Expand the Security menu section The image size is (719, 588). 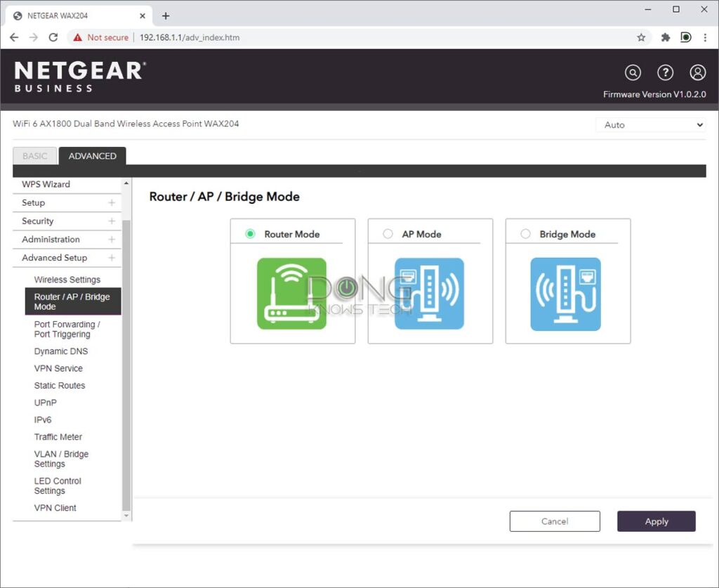[67, 221]
